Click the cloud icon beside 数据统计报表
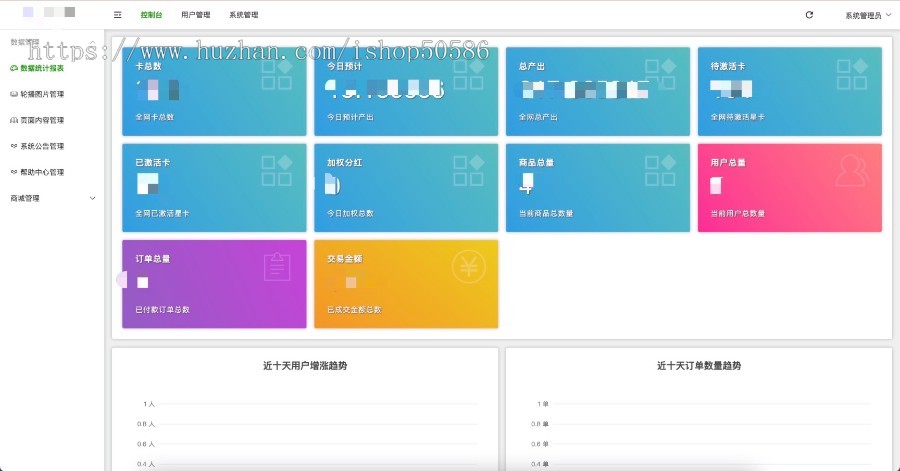This screenshot has height=471, width=900. (x=14, y=68)
